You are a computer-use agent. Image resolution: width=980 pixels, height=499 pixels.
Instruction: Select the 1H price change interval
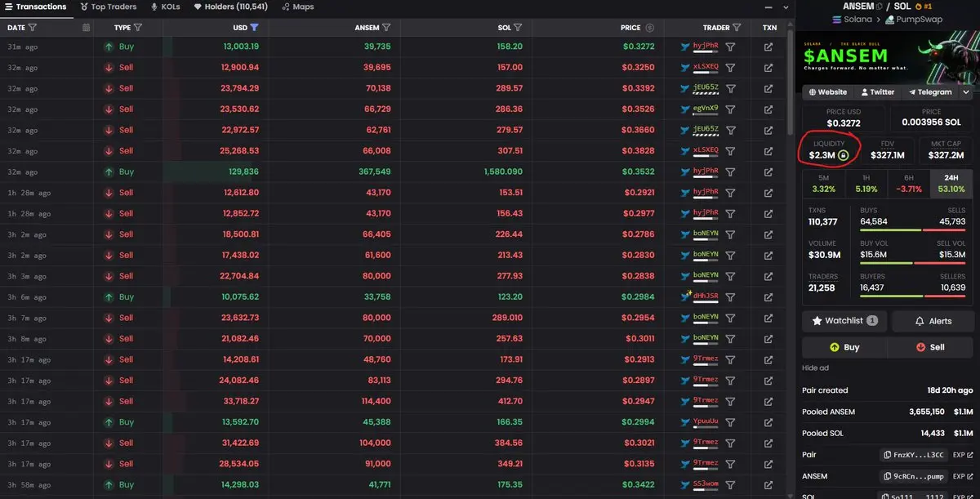(x=866, y=184)
